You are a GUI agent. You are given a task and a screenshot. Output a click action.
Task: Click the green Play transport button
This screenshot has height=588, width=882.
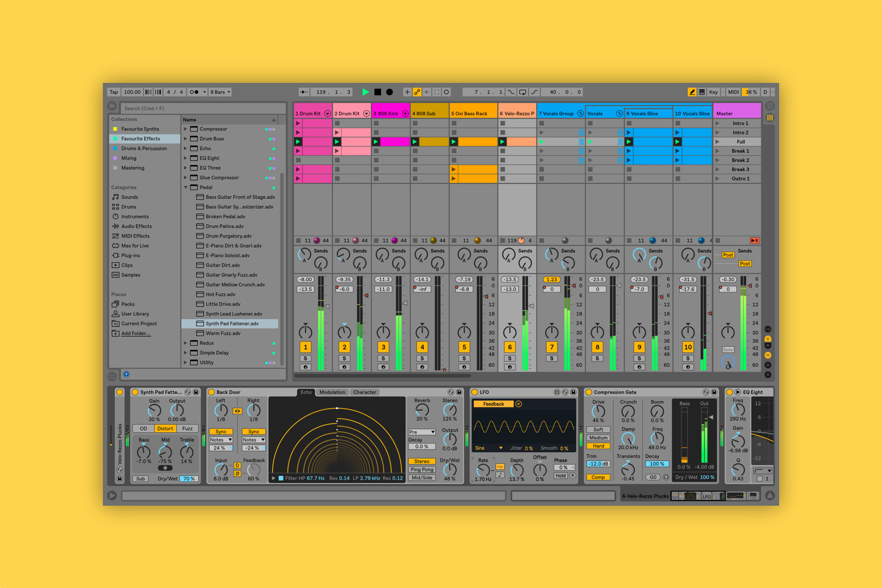[366, 92]
